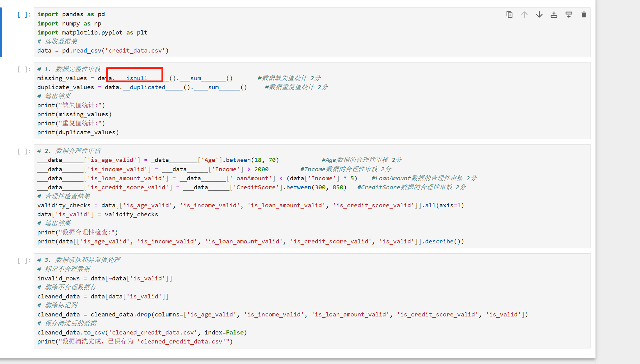Collapse the first cell using blue bar

(1, 32)
